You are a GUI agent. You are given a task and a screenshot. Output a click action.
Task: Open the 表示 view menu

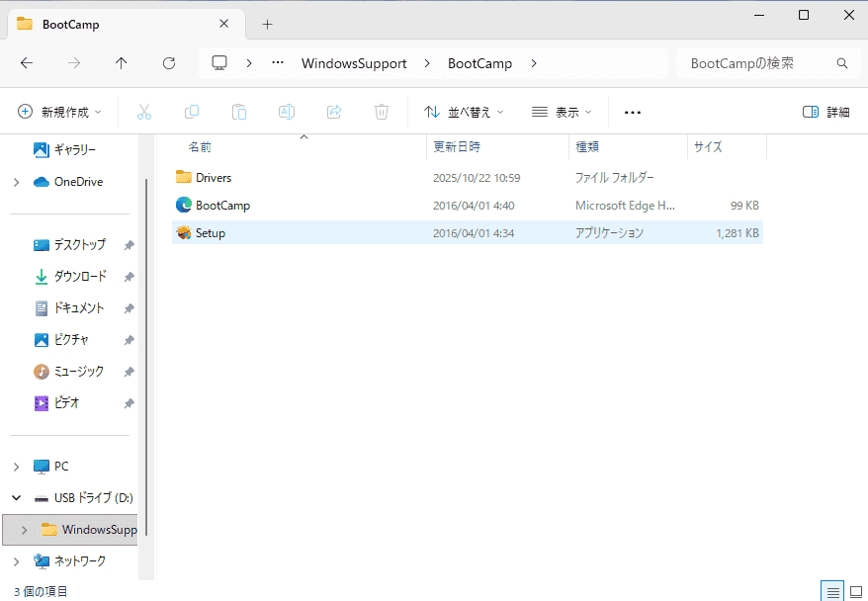click(562, 112)
